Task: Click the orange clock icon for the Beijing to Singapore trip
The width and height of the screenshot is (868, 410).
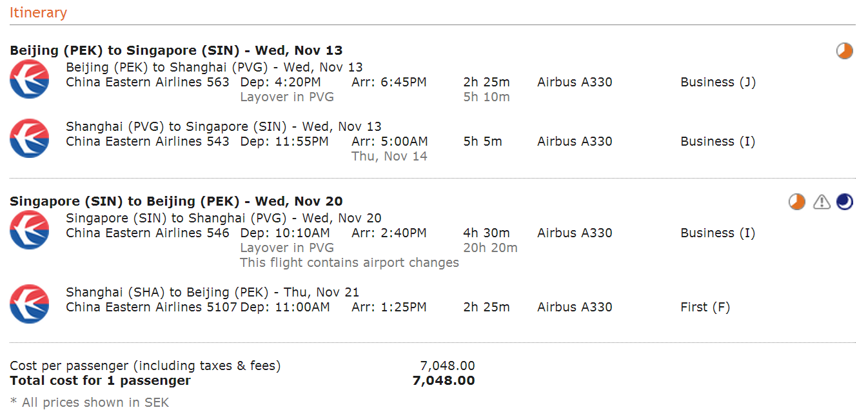Action: 844,51
